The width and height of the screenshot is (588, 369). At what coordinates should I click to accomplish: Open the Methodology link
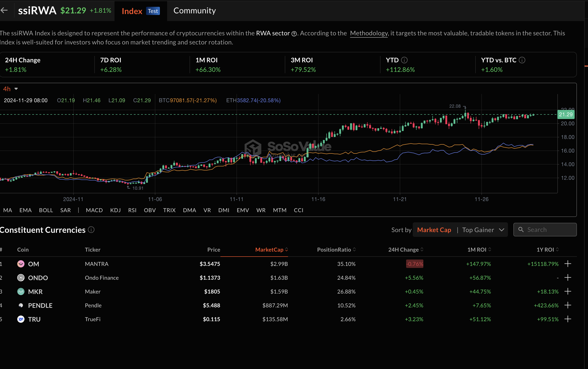(x=368, y=33)
